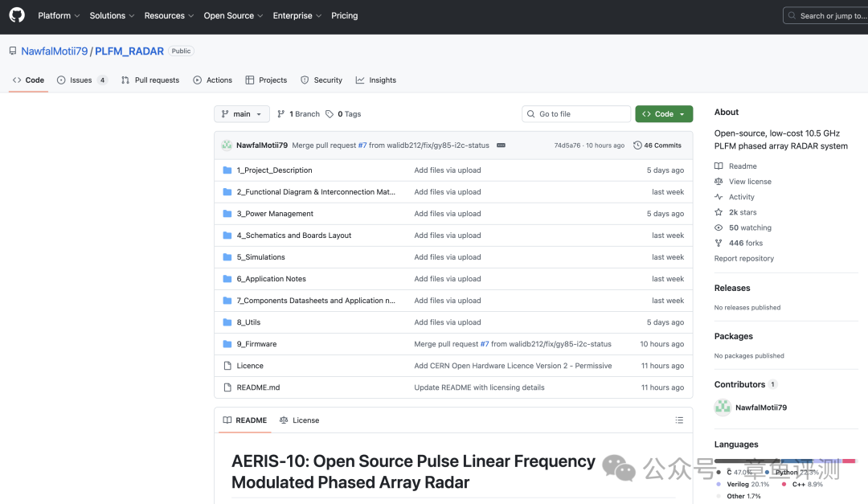
Task: Open the main branch selector dropdown
Action: (x=242, y=113)
